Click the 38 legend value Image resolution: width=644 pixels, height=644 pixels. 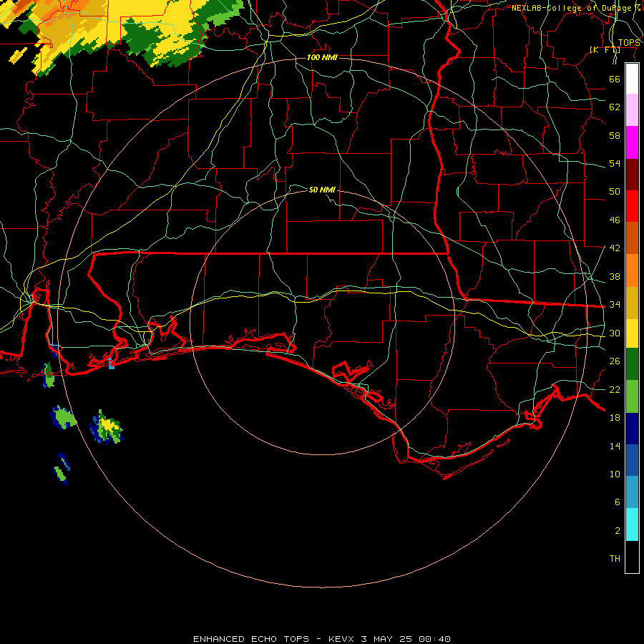(x=615, y=276)
